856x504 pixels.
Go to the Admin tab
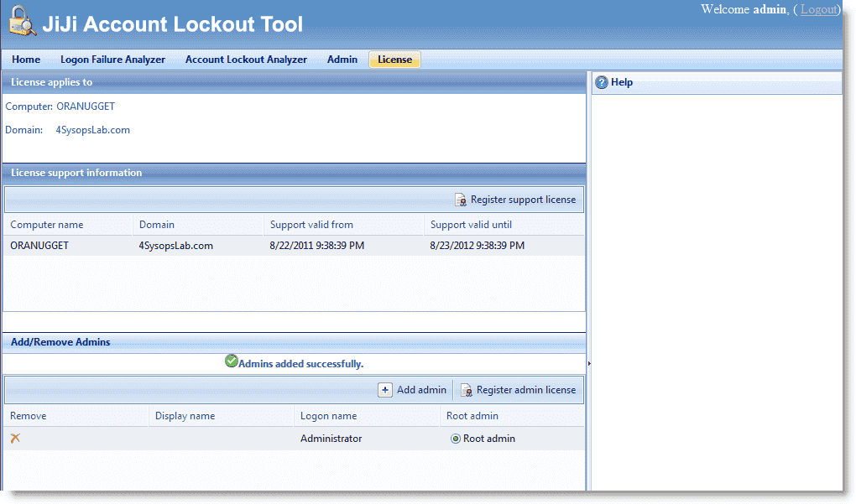coord(342,60)
